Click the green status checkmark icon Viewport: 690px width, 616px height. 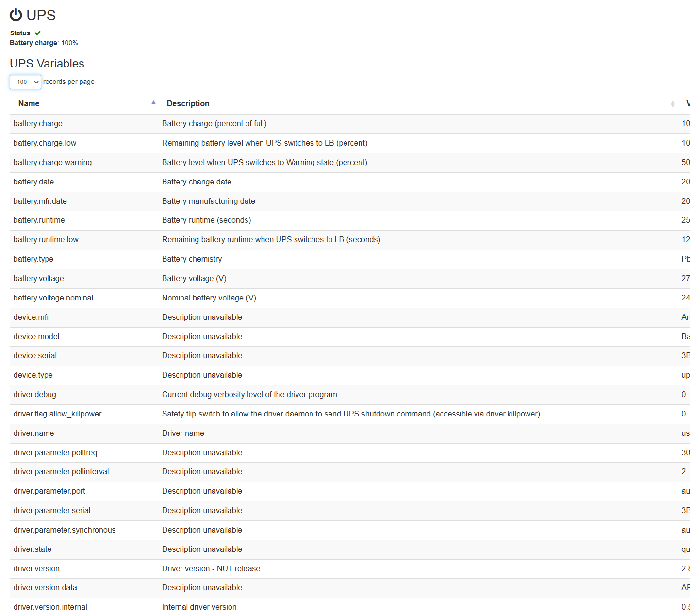[38, 33]
